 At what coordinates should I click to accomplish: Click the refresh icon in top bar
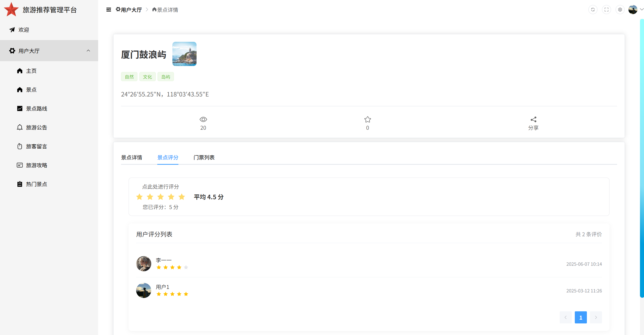click(x=593, y=10)
